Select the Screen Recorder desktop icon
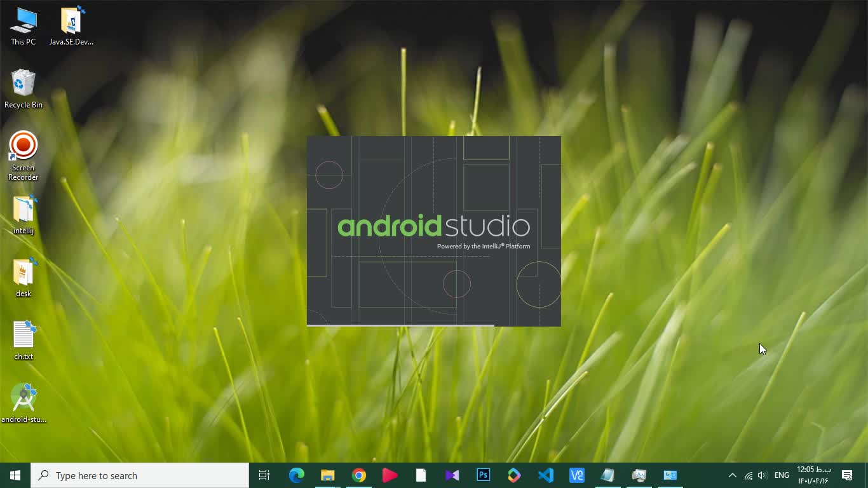This screenshot has height=488, width=868. 24,147
